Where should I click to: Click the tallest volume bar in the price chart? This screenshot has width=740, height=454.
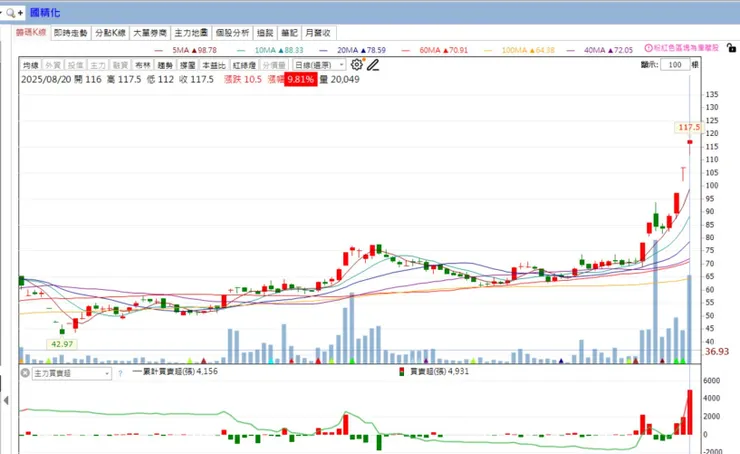(656, 302)
